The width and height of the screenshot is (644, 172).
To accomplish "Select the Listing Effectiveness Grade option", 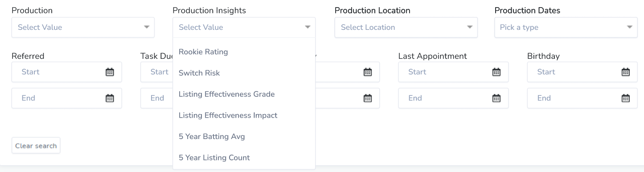I will [x=244, y=94].
